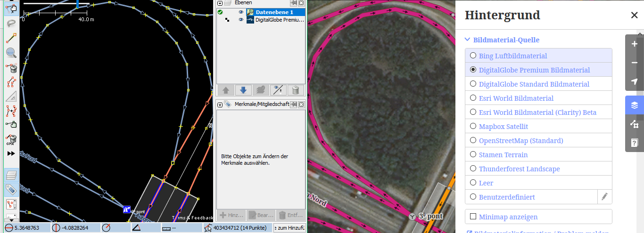Expand more tools with double arrow
This screenshot has height=233, width=644.
coord(11,153)
